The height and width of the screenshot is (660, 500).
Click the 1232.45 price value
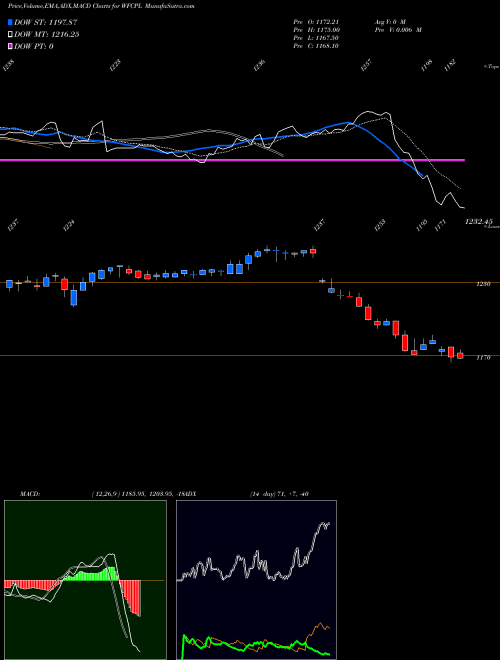(x=479, y=221)
